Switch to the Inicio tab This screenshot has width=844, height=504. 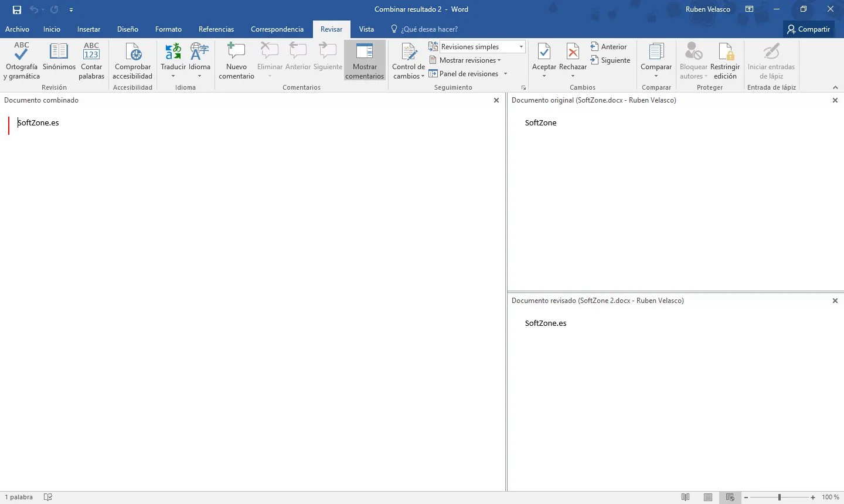coord(52,29)
